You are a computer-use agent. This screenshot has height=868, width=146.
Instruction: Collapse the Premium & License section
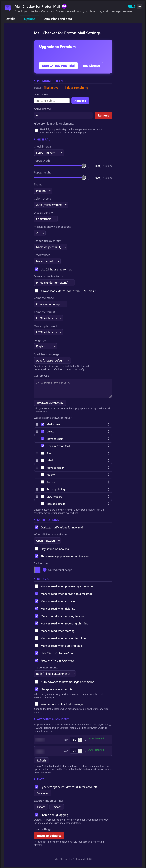pyautogui.click(x=50, y=81)
